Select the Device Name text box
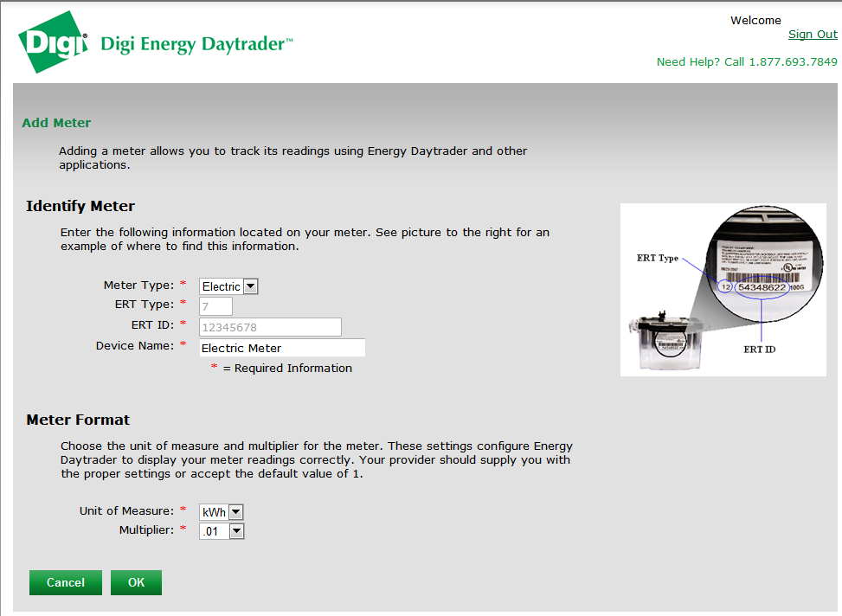This screenshot has height=616, width=842. point(281,348)
